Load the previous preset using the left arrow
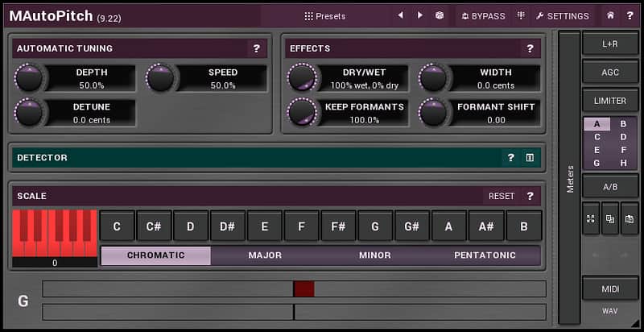Image resolution: width=644 pixels, height=332 pixels. tap(400, 15)
